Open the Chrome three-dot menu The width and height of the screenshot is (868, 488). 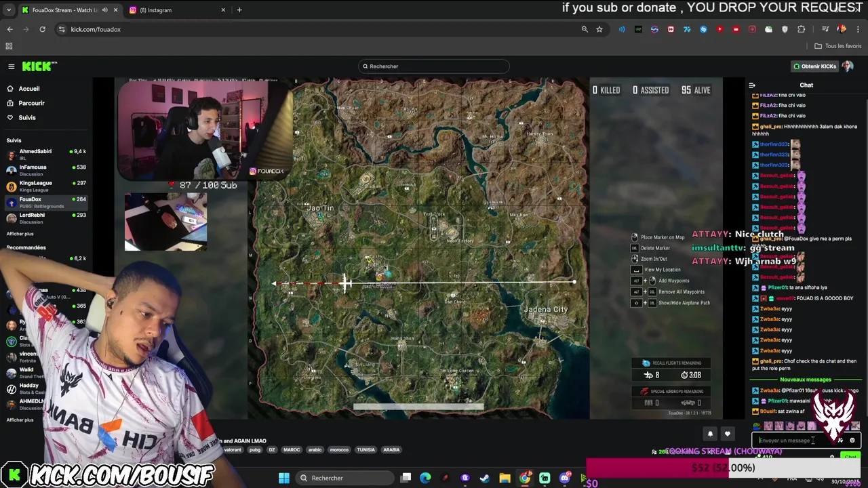[859, 29]
